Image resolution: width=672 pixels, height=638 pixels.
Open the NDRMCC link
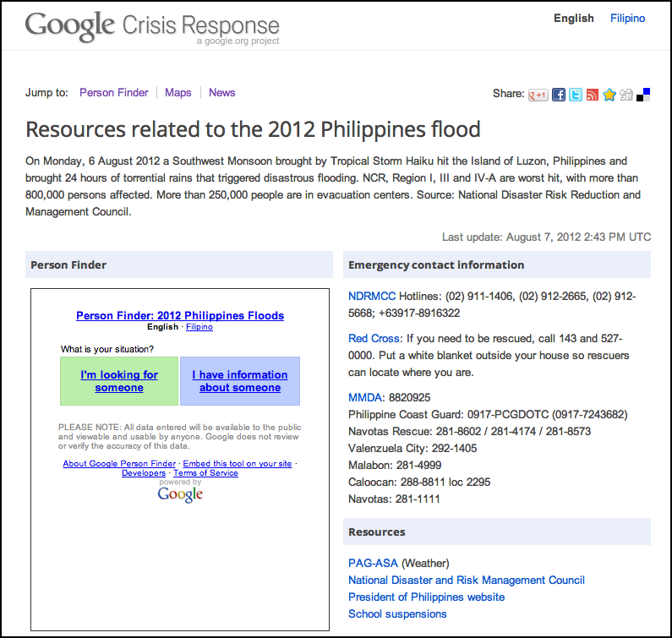[372, 296]
